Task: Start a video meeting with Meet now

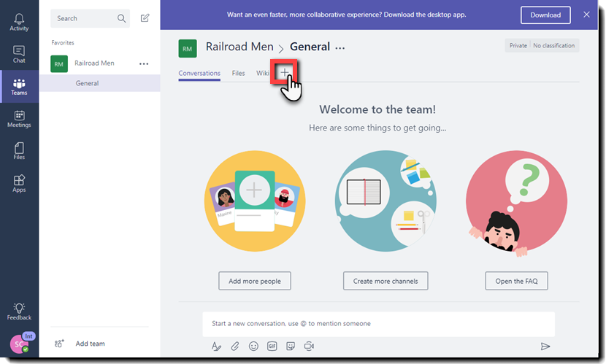Action: point(309,346)
